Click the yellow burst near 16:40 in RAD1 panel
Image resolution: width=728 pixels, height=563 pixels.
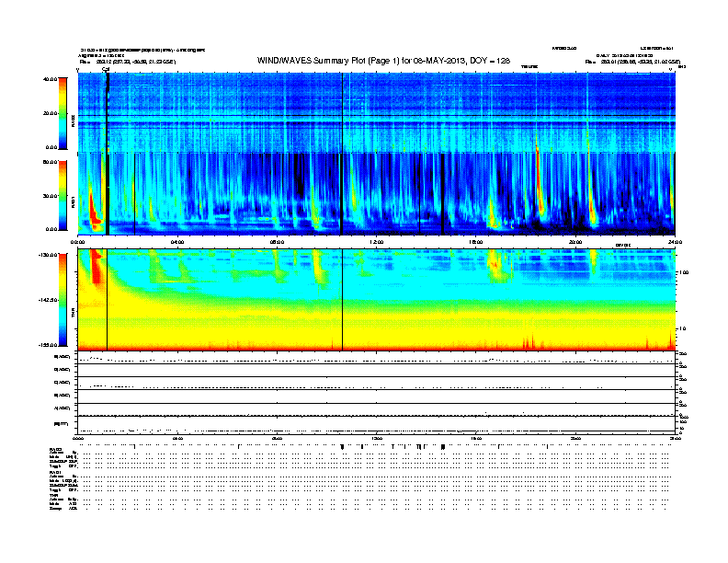point(493,213)
